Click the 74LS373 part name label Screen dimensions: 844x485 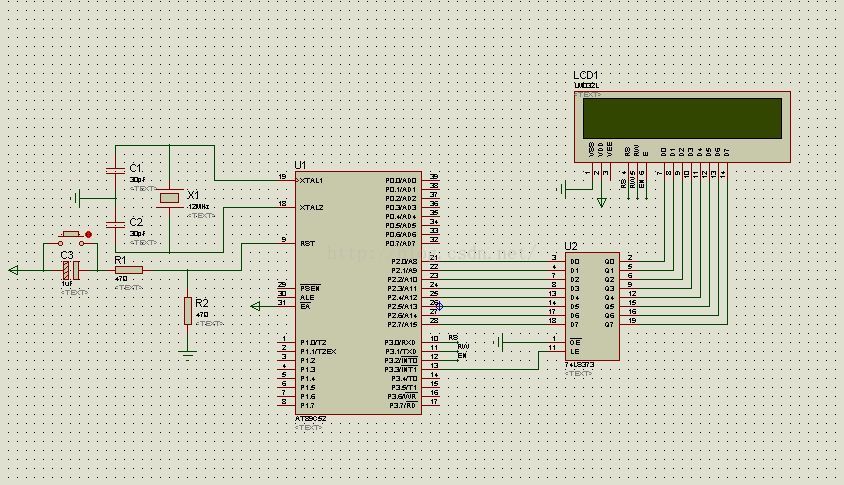(x=579, y=365)
